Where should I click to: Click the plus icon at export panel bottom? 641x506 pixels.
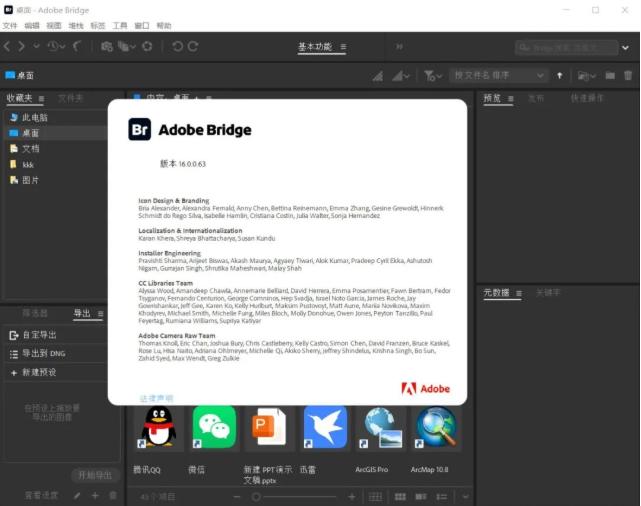(x=95, y=495)
